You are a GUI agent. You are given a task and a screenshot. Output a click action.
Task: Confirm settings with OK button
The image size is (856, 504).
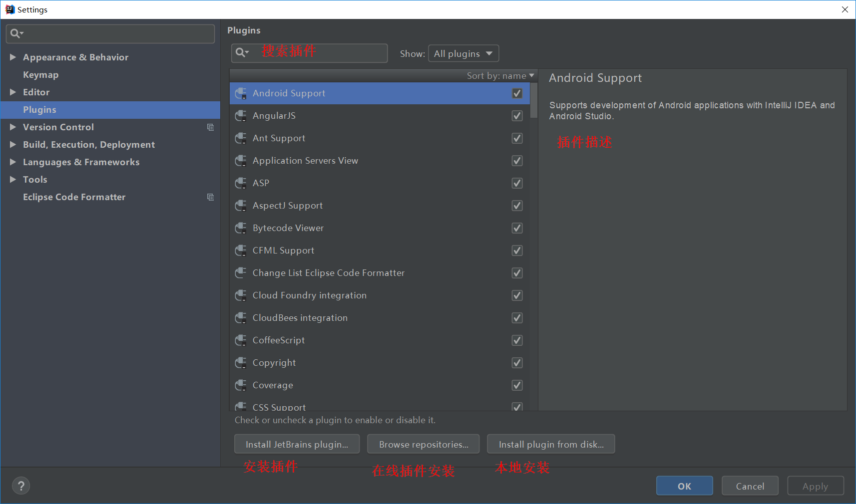point(684,486)
